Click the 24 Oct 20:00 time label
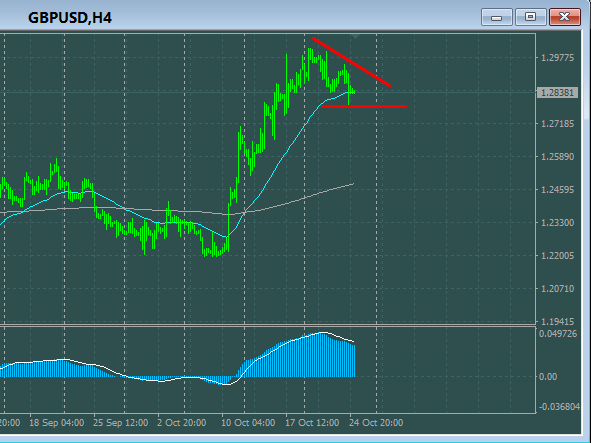Image resolution: width=591 pixels, height=443 pixels. 376,423
